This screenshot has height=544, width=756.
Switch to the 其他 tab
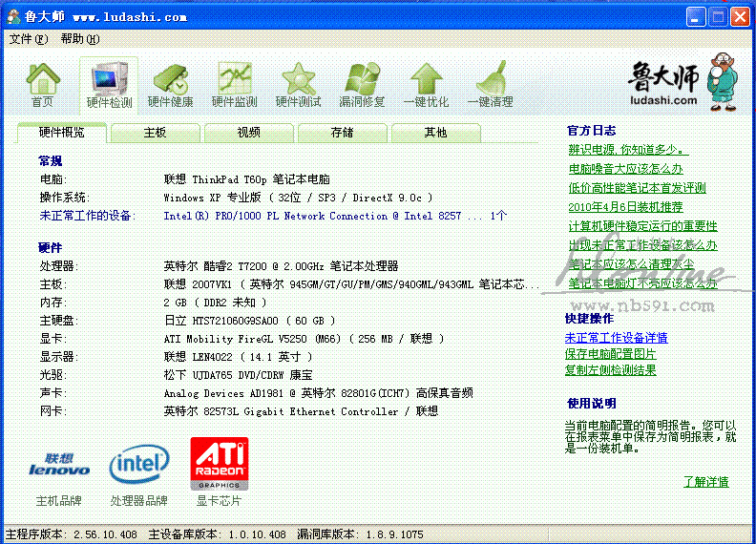(x=435, y=133)
